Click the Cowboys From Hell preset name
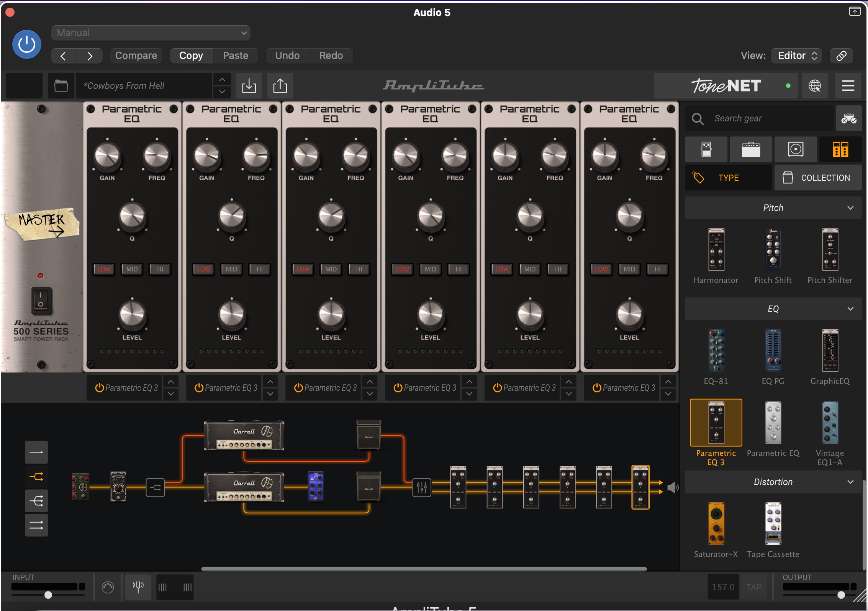Viewport: 868px width, 611px height. (144, 86)
